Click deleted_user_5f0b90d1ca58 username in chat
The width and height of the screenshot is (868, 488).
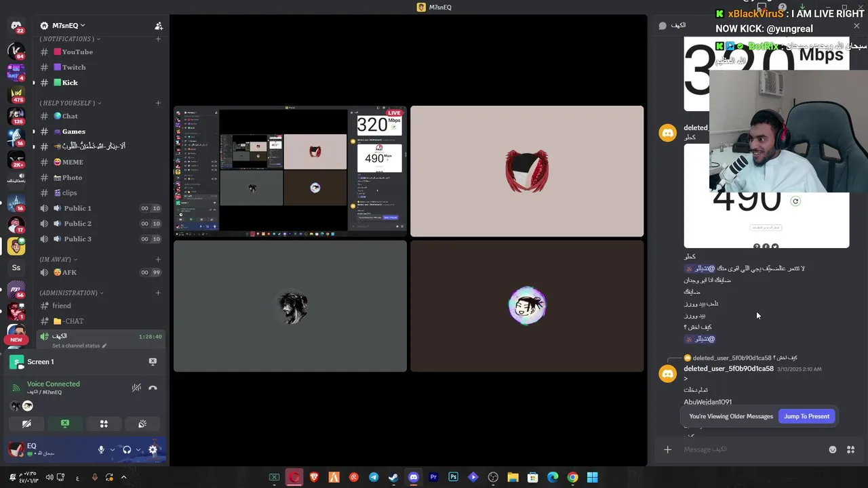coord(728,369)
